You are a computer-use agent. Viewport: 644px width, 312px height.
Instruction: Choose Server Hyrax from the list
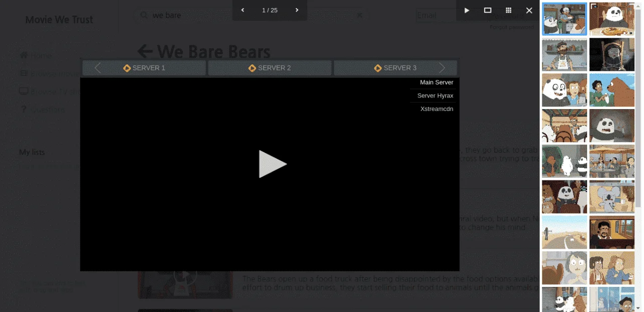tap(435, 95)
